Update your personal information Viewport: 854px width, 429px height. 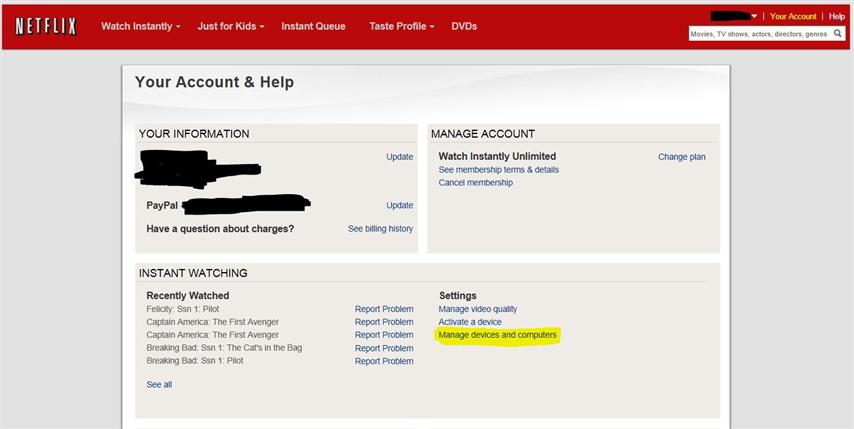point(400,157)
